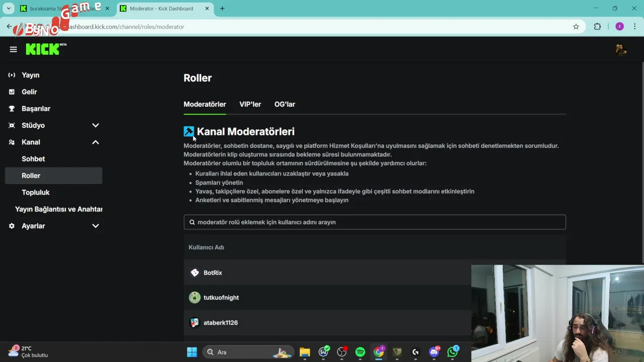
Task: Close the Moderator - Kick Dashboard tab
Action: [207, 9]
